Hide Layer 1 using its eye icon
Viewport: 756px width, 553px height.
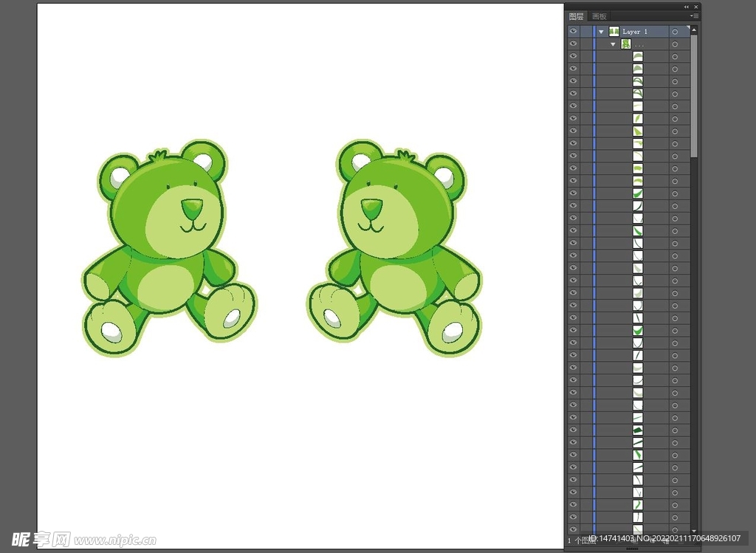pos(573,32)
